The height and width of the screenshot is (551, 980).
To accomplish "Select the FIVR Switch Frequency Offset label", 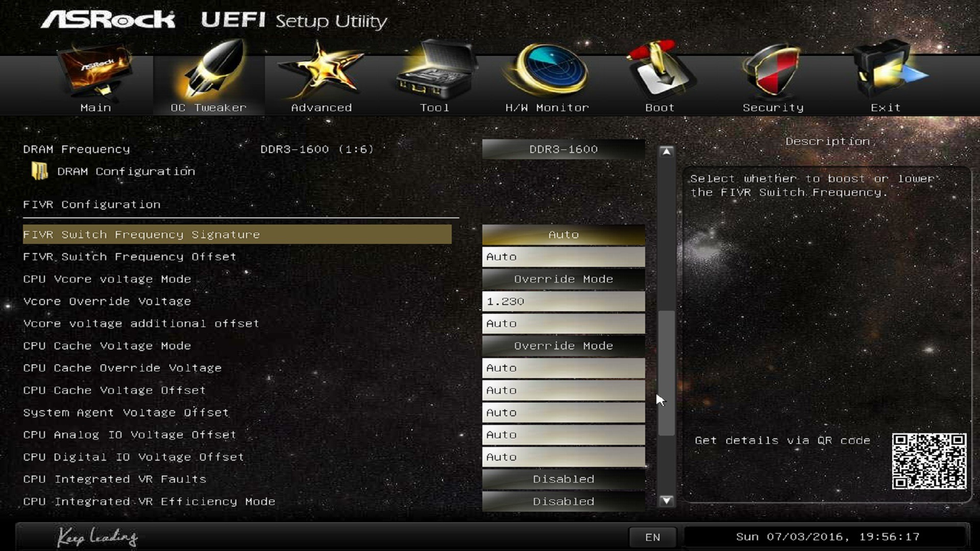I will tap(130, 257).
